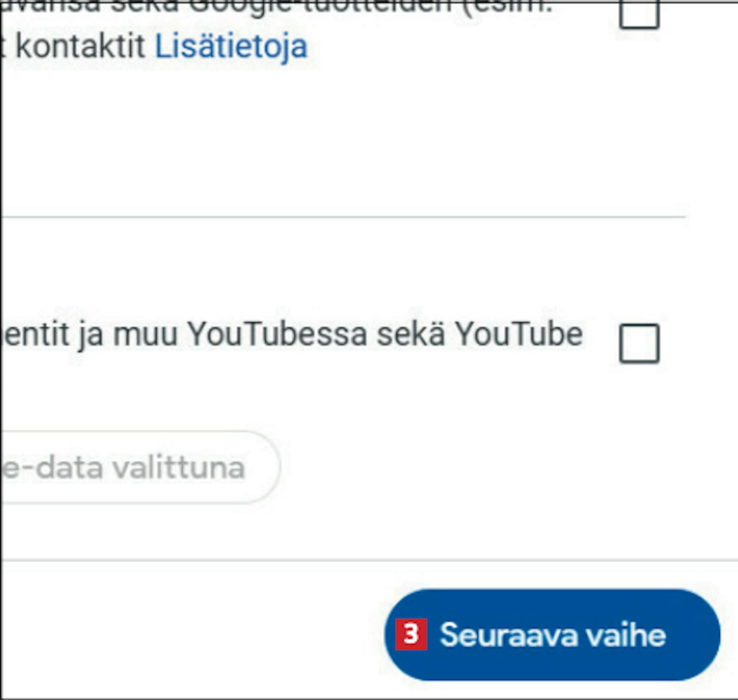The image size is (738, 700).
Task: Click the 'muu' word in the YouTube row
Action: tap(145, 335)
